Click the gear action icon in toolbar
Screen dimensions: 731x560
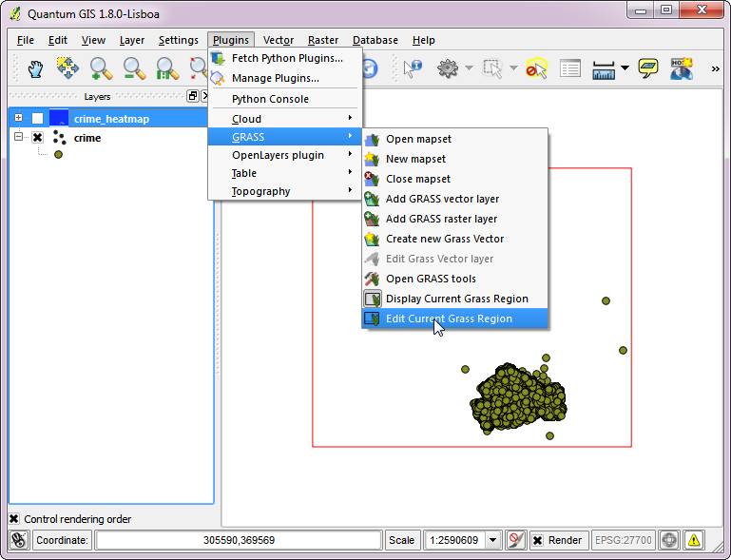click(x=448, y=68)
